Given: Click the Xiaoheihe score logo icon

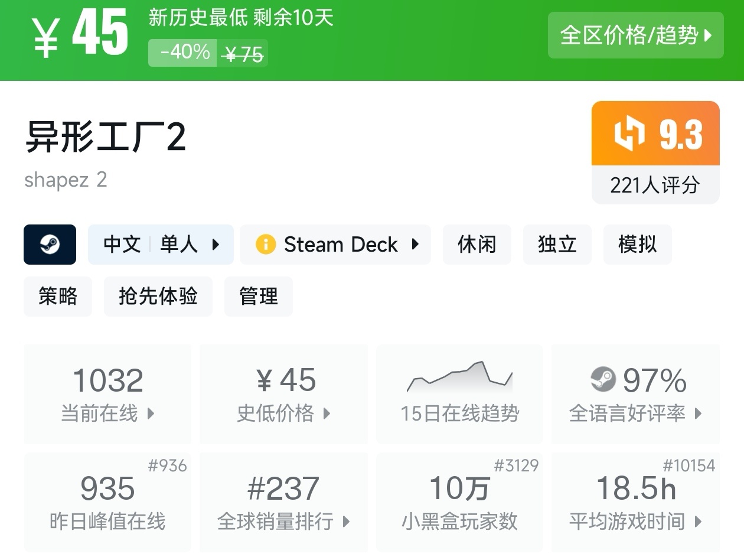Looking at the screenshot, I should [x=629, y=134].
